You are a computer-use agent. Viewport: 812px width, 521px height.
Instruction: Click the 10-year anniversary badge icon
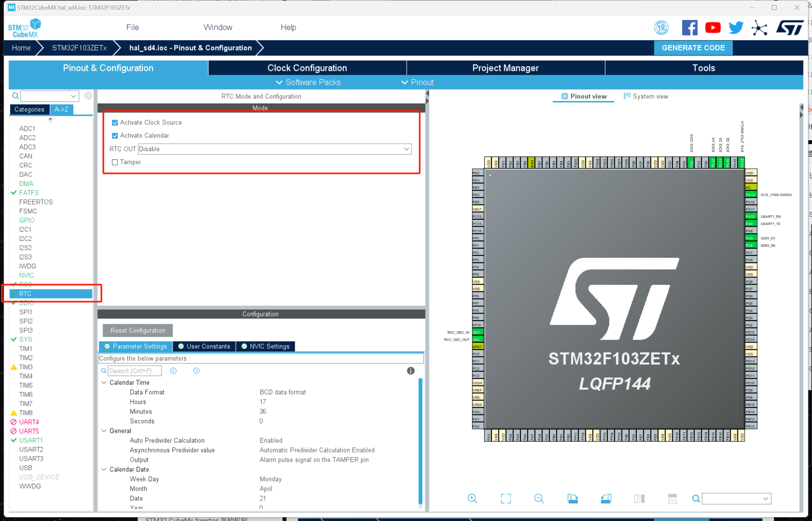tap(661, 27)
